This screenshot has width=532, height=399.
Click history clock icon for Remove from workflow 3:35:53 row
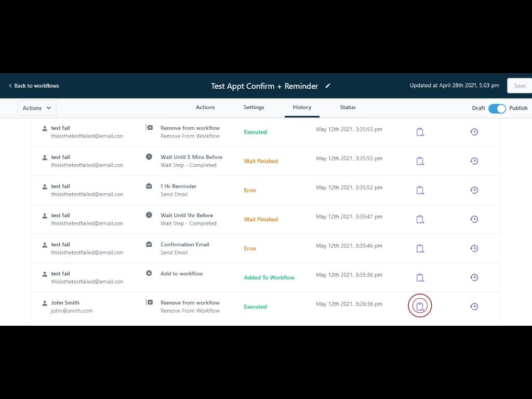[474, 131]
